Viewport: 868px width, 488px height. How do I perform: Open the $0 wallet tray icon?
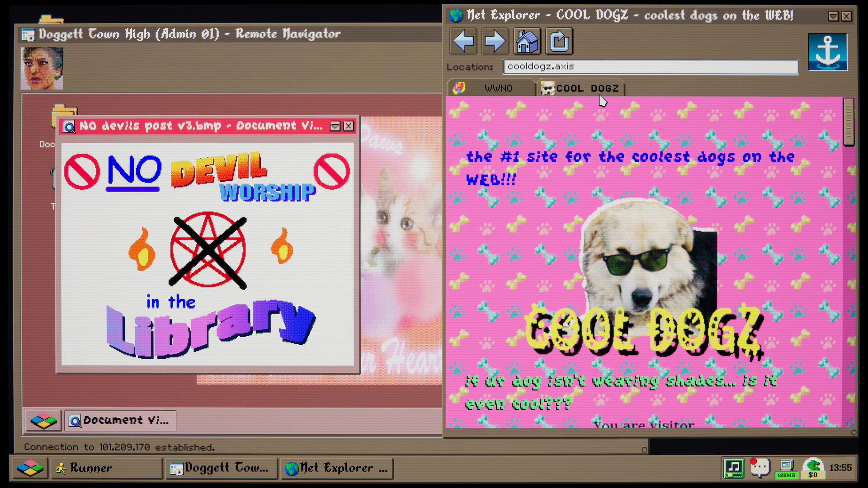click(x=813, y=468)
